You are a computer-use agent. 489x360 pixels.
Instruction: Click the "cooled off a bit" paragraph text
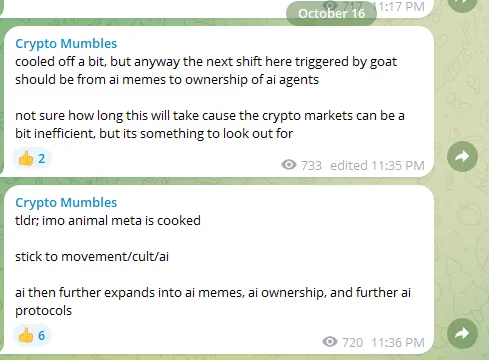click(x=206, y=70)
